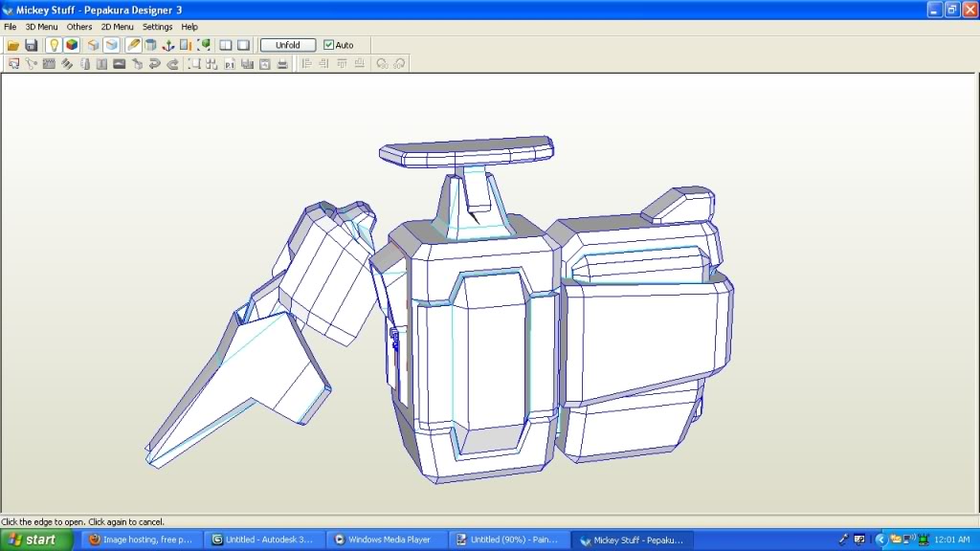The height and width of the screenshot is (551, 980).
Task: Click the Open file folder icon
Action: [13, 45]
